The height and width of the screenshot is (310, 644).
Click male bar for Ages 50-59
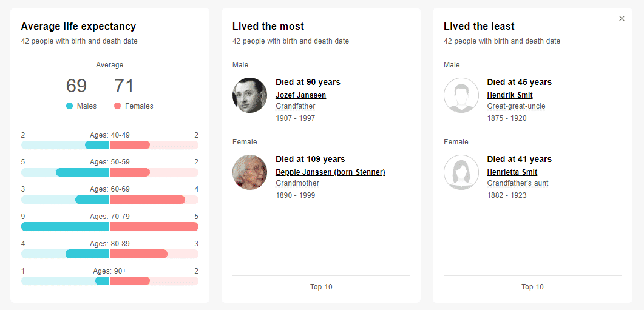point(83,172)
